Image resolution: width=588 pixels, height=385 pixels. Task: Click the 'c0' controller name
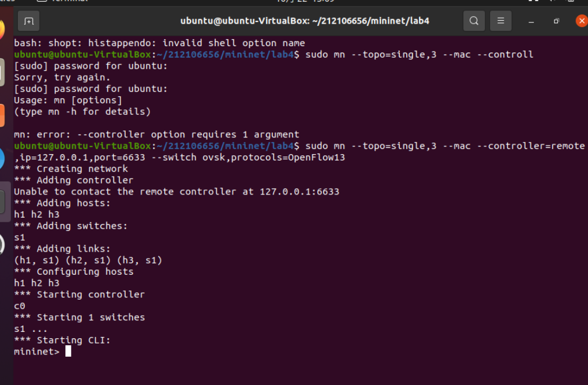click(20, 306)
